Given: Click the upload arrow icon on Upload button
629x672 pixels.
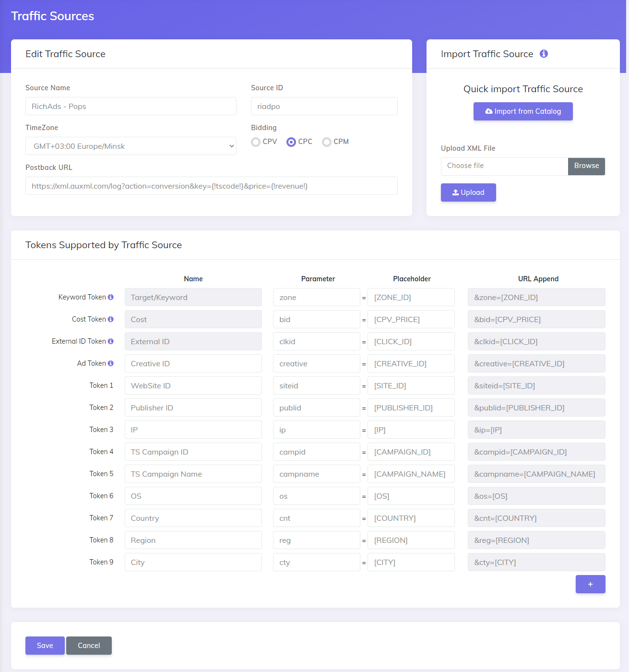Looking at the screenshot, I should click(x=456, y=192).
